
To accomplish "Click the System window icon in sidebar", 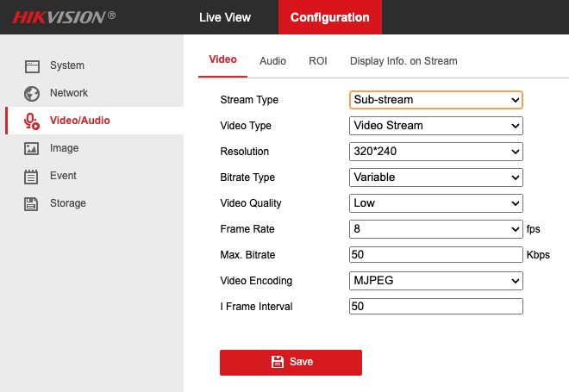I will point(32,66).
